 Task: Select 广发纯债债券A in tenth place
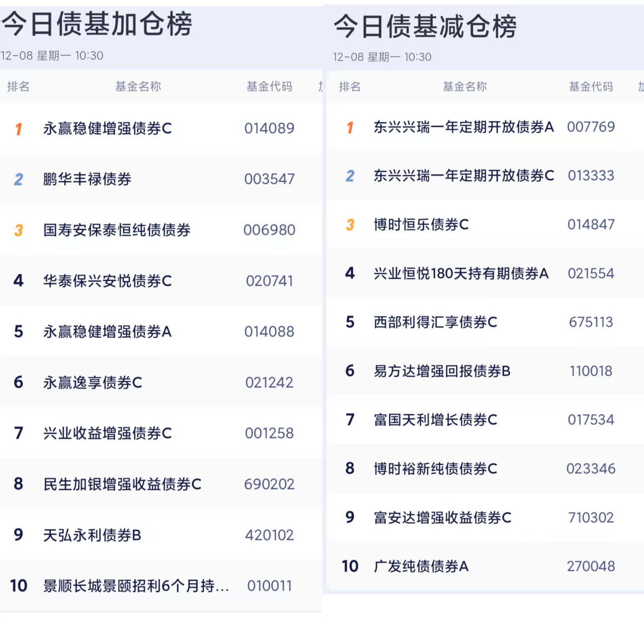point(421,567)
